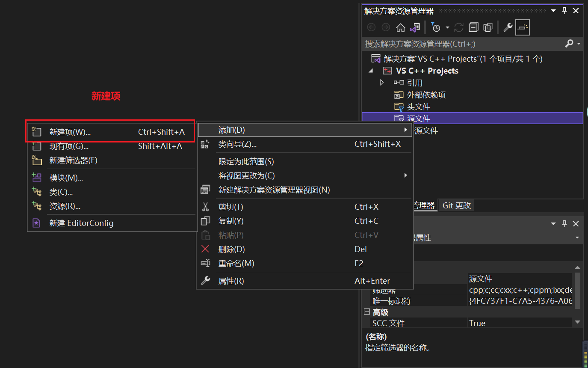Click the red X 删除(D) entry

(x=305, y=249)
